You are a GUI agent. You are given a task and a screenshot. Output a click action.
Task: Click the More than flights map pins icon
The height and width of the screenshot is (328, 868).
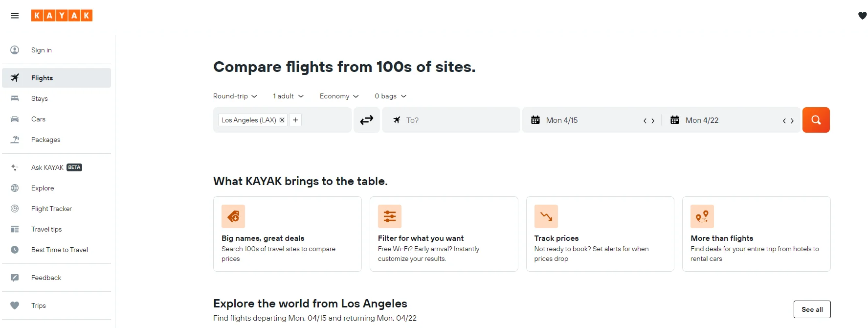click(x=702, y=216)
